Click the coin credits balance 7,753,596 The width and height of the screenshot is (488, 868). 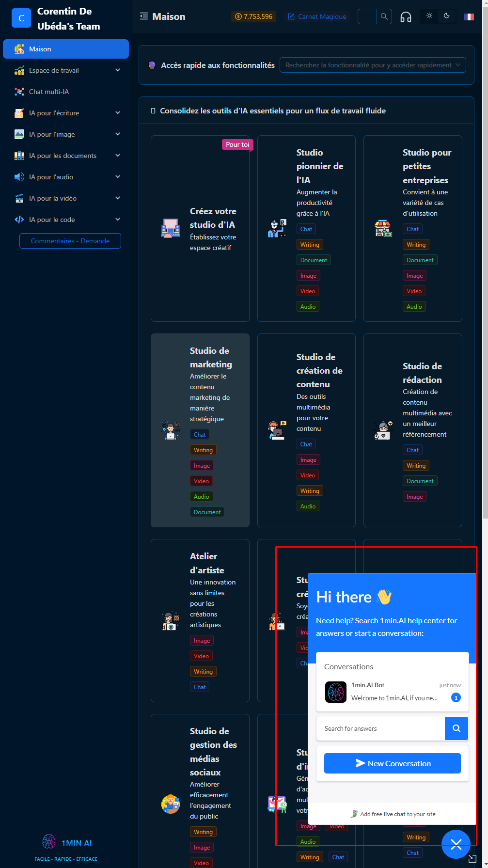[x=254, y=16]
